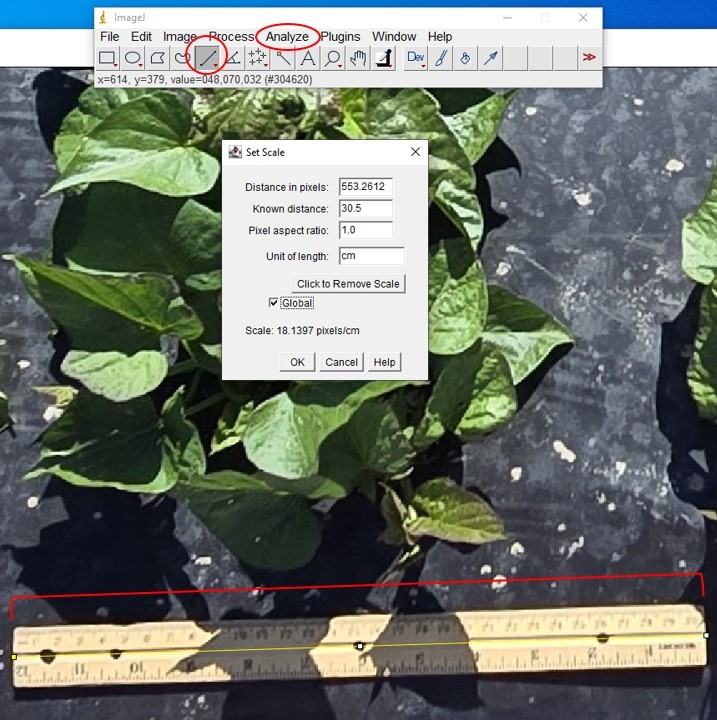Screen dimensions: 717x720
Task: Open the Window menu
Action: 394,36
